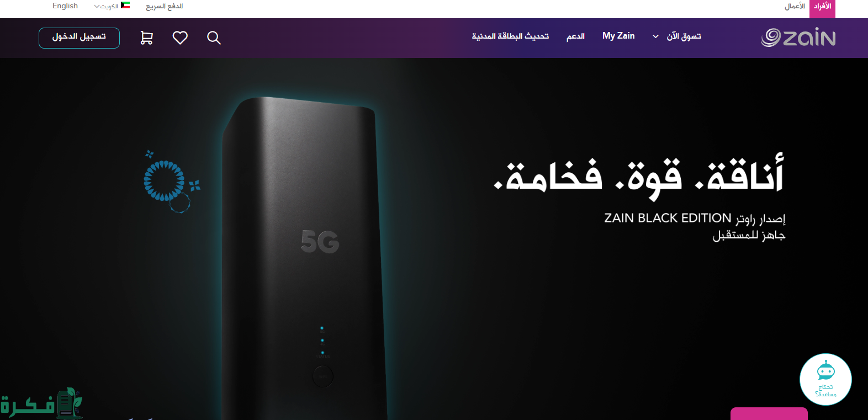Screen dimensions: 868x420
Task: Open the الدفع السريع quick pay link
Action: point(164,6)
